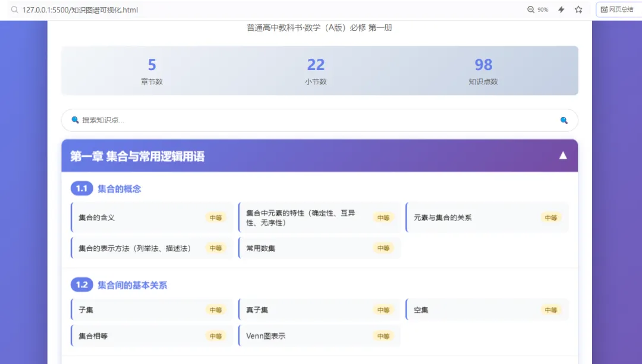
Task: Open the 90% zoom level indicator
Action: tap(537, 10)
